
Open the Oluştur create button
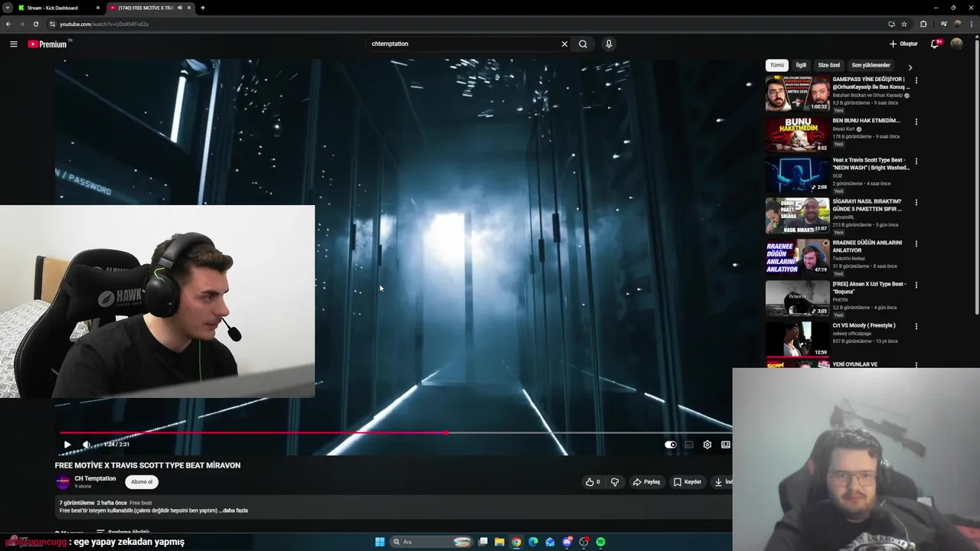(903, 44)
